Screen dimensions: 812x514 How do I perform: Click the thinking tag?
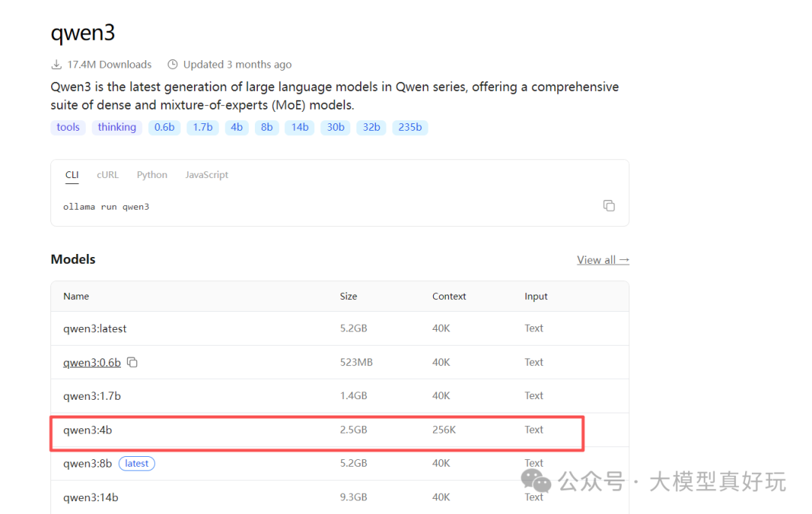tap(117, 127)
